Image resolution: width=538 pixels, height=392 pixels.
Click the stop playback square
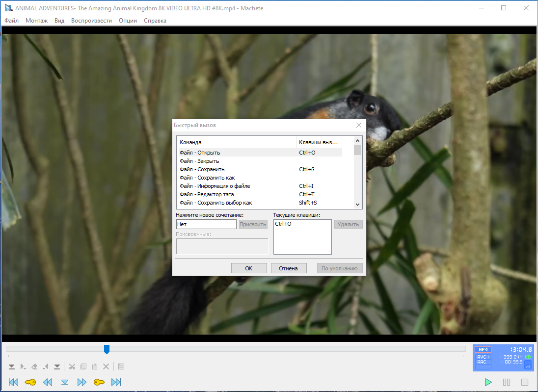click(525, 382)
